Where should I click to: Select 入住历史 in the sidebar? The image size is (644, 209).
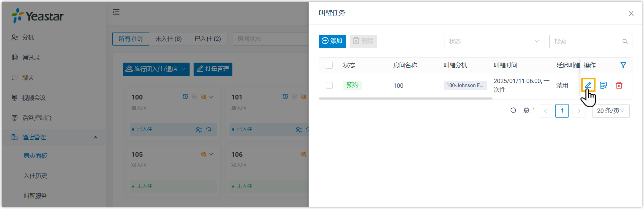pos(35,176)
